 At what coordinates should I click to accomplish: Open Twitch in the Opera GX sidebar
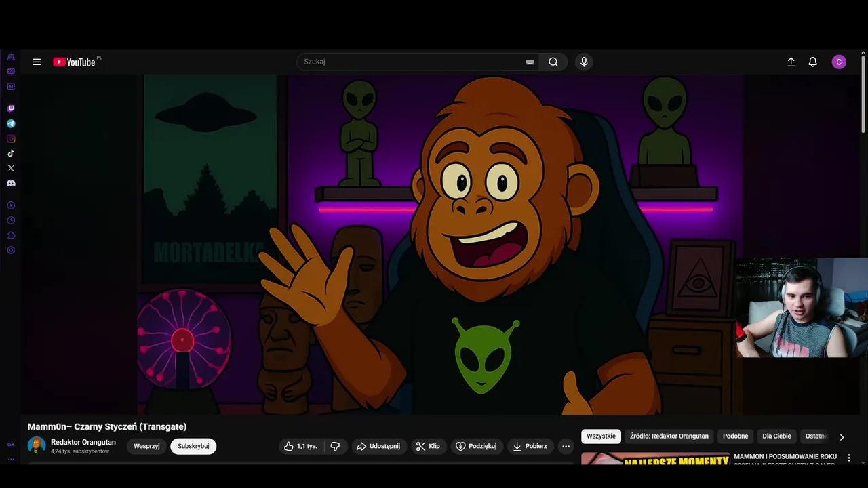pos(11,108)
